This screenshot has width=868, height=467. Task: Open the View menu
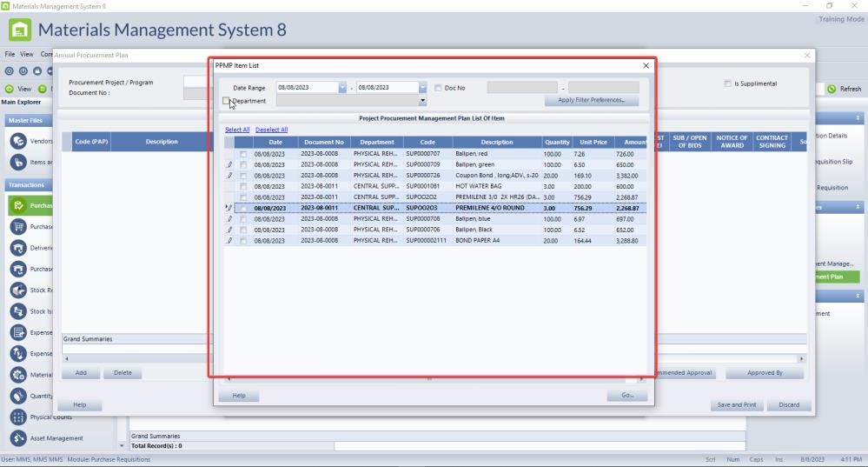click(27, 54)
